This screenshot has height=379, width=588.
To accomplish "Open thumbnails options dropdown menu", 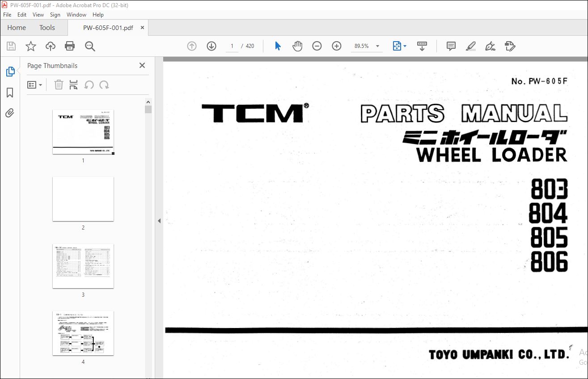I will [34, 85].
